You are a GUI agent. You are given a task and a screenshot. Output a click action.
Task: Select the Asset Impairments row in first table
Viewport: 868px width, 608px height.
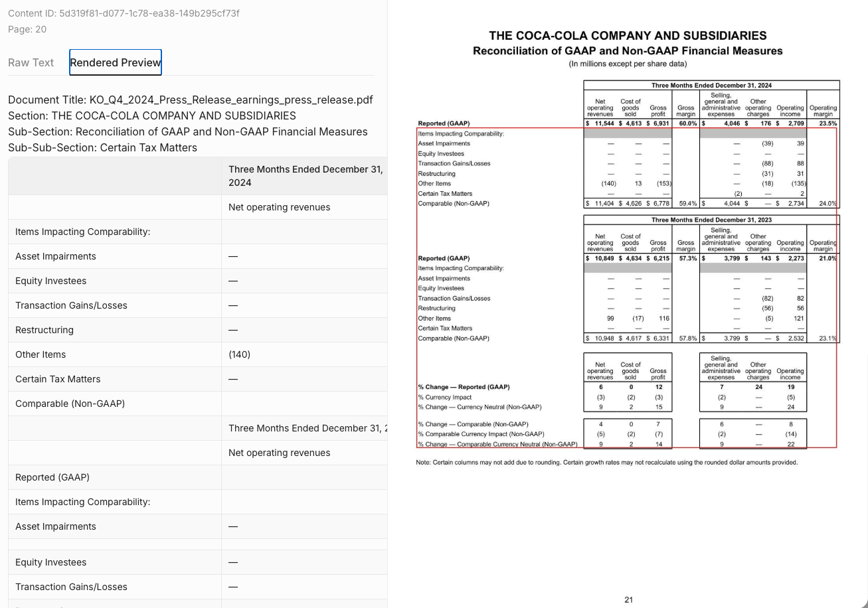pos(198,256)
